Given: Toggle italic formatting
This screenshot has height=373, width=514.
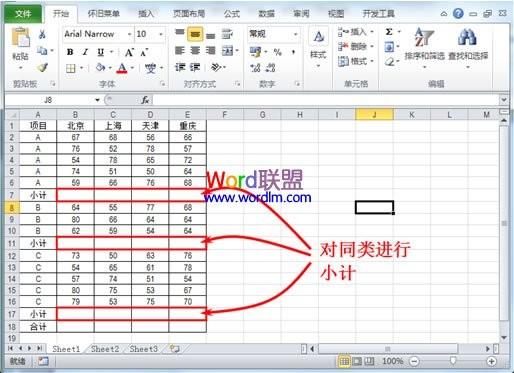Looking at the screenshot, I should pyautogui.click(x=85, y=52).
